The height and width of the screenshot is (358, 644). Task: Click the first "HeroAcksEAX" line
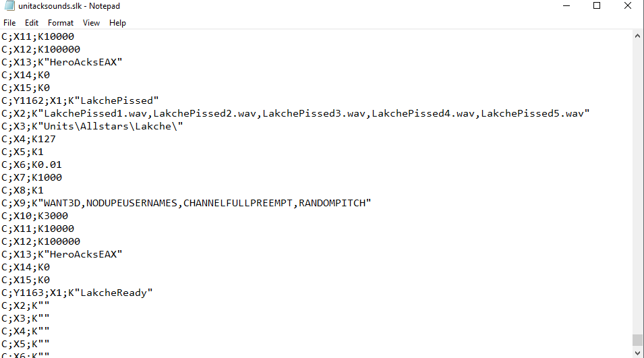[61, 62]
